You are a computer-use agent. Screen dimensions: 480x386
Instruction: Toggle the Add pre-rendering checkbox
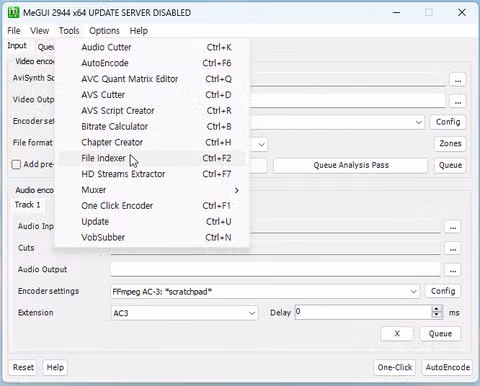click(16, 165)
